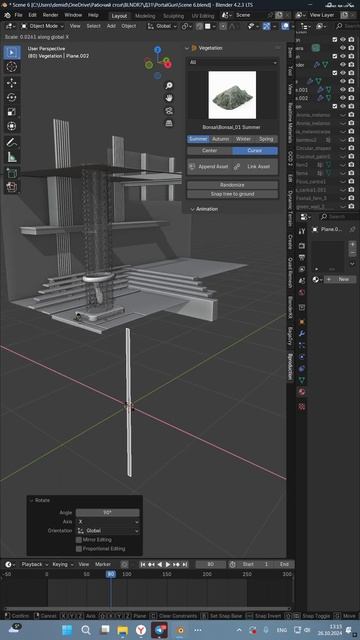This screenshot has width=360, height=640.
Task: Select the Add Cube tool
Action: pos(12,173)
